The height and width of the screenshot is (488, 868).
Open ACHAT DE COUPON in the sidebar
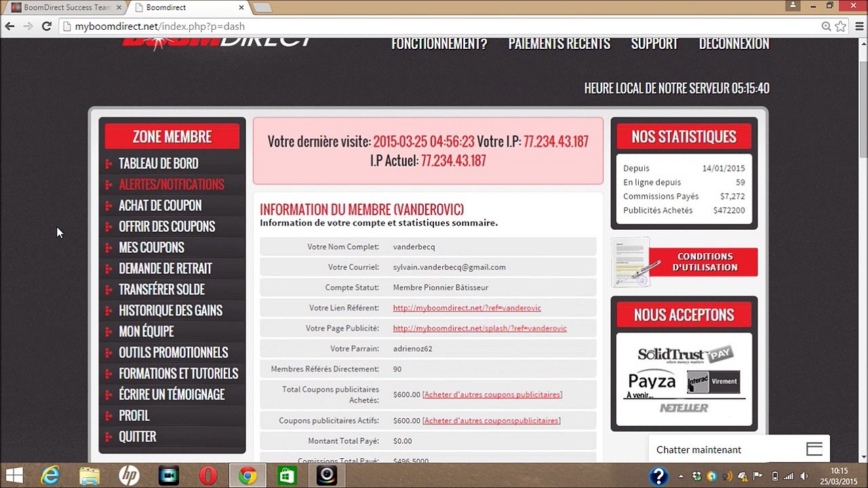160,205
